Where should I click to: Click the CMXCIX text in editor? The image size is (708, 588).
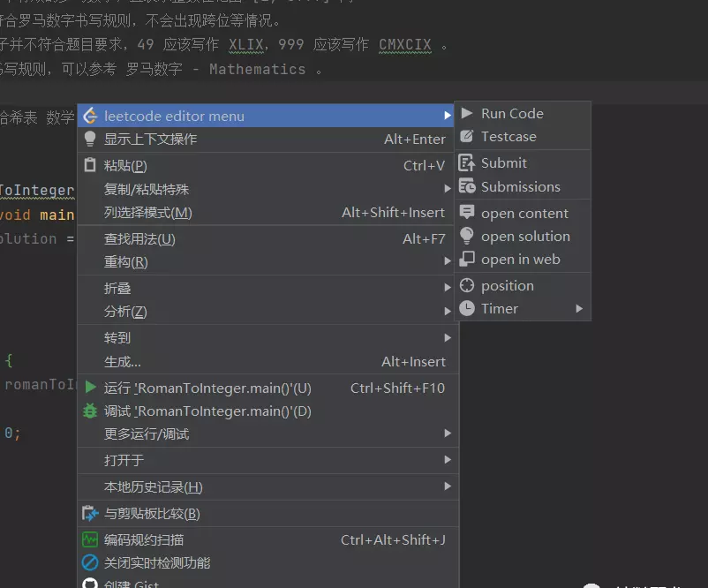click(x=405, y=44)
